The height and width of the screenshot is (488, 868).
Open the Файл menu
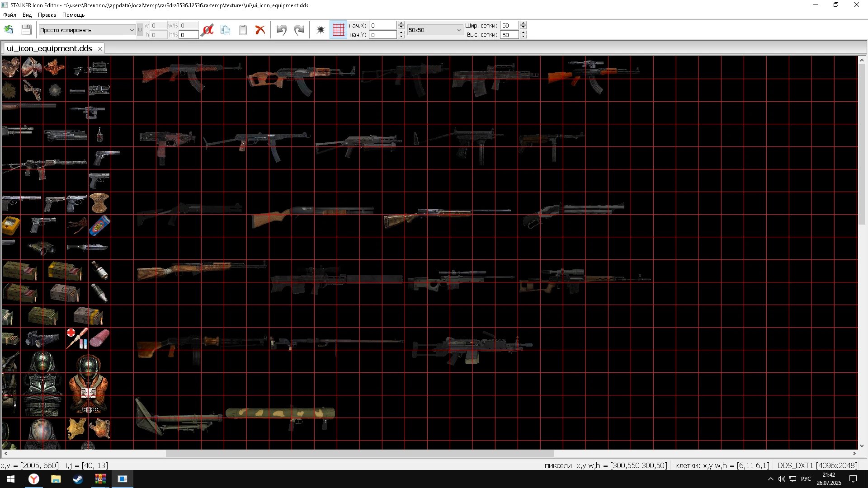point(9,15)
